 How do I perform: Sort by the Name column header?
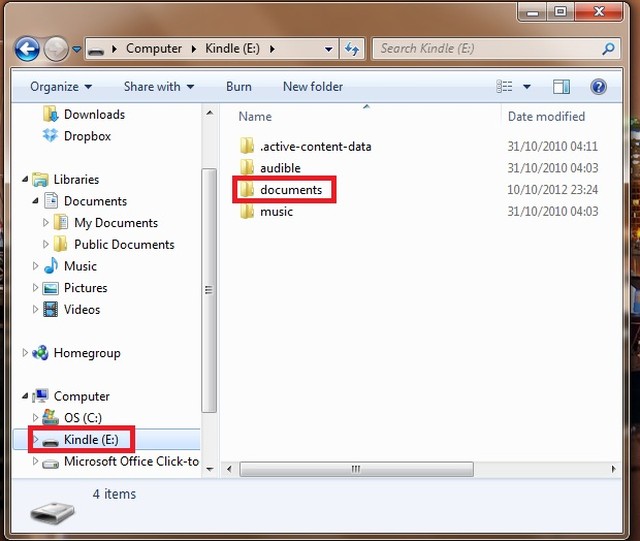pyautogui.click(x=255, y=116)
